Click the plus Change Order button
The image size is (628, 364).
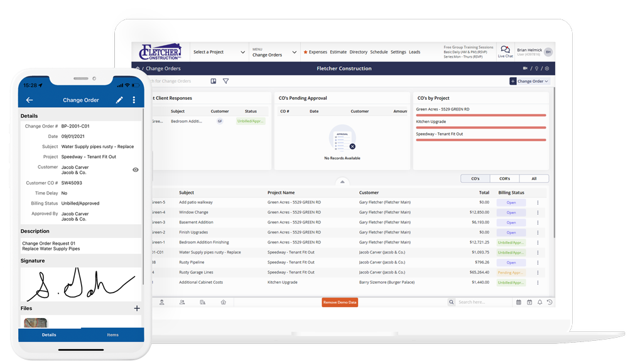[512, 82]
